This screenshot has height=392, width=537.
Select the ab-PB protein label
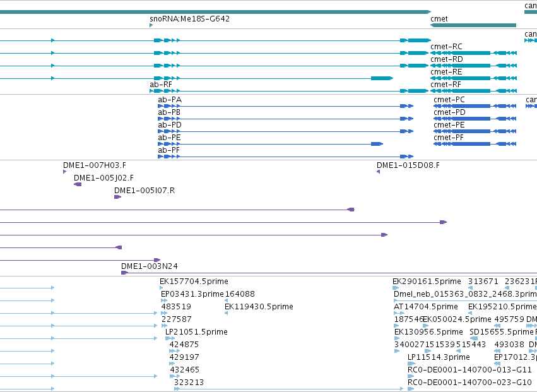coord(169,112)
